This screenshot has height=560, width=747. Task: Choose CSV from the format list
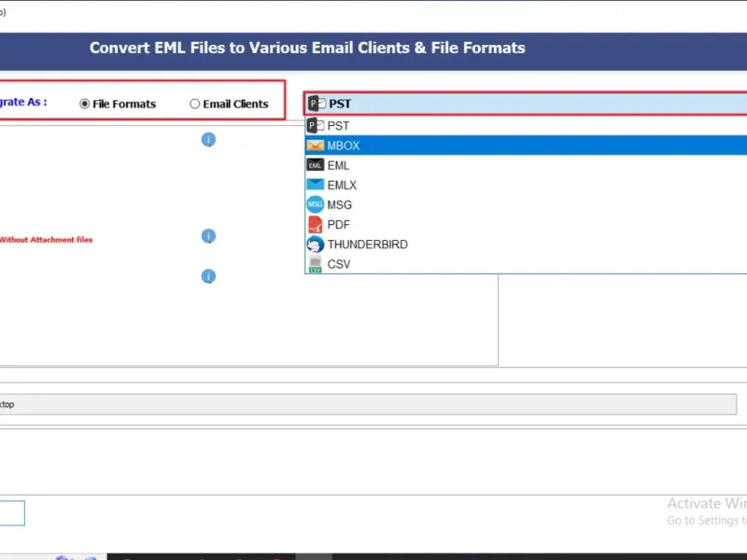(x=339, y=264)
